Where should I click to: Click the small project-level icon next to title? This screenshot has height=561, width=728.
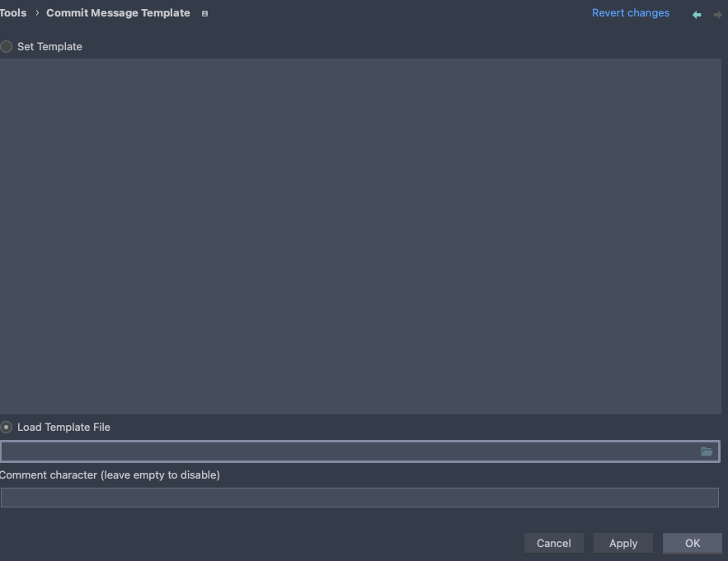(x=204, y=14)
